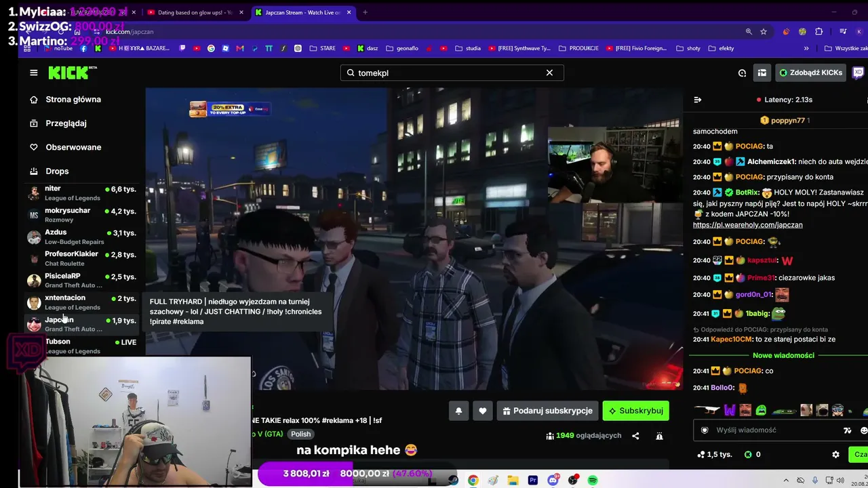Viewport: 868px width, 488px height.
Task: Open the weareholy.com/japczan link in chat
Action: (747, 225)
